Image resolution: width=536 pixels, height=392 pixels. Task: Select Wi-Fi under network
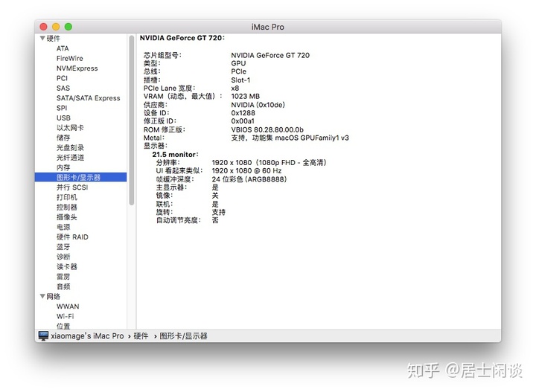[65, 316]
